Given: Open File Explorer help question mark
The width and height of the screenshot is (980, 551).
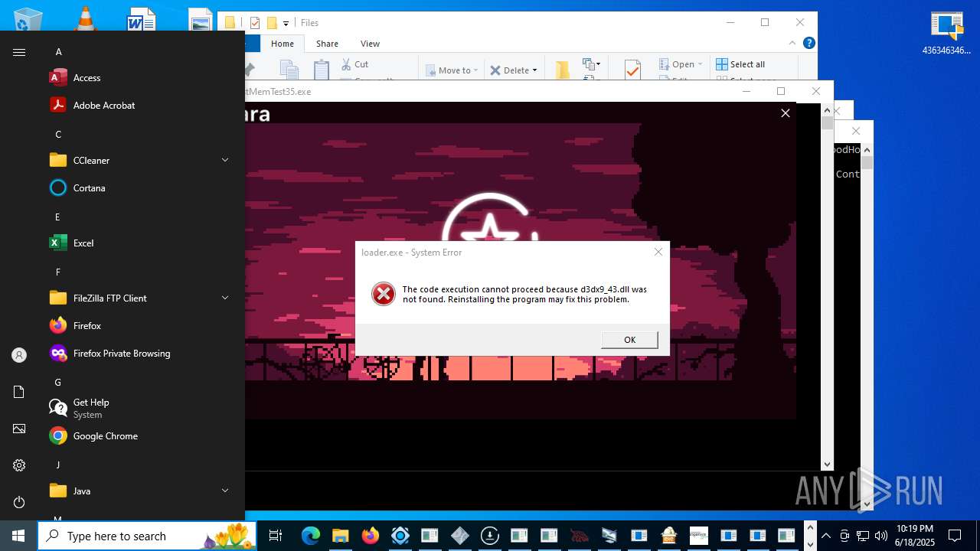Looking at the screenshot, I should 808,44.
